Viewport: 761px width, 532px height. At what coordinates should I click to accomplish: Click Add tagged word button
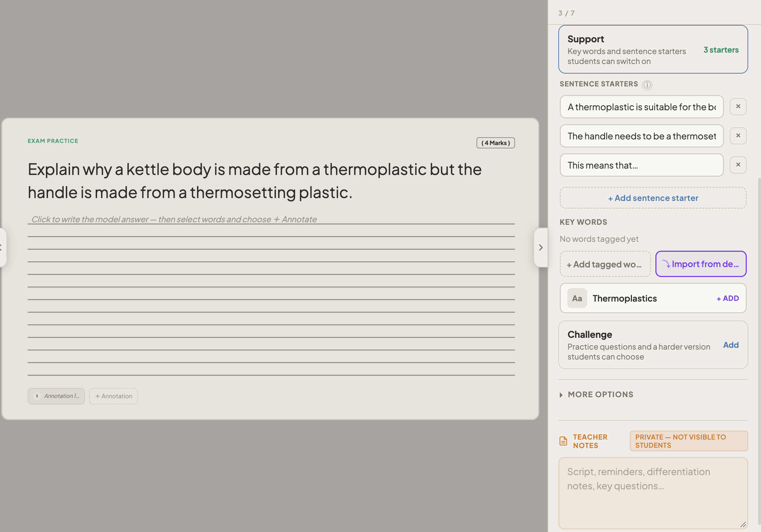[x=605, y=264]
